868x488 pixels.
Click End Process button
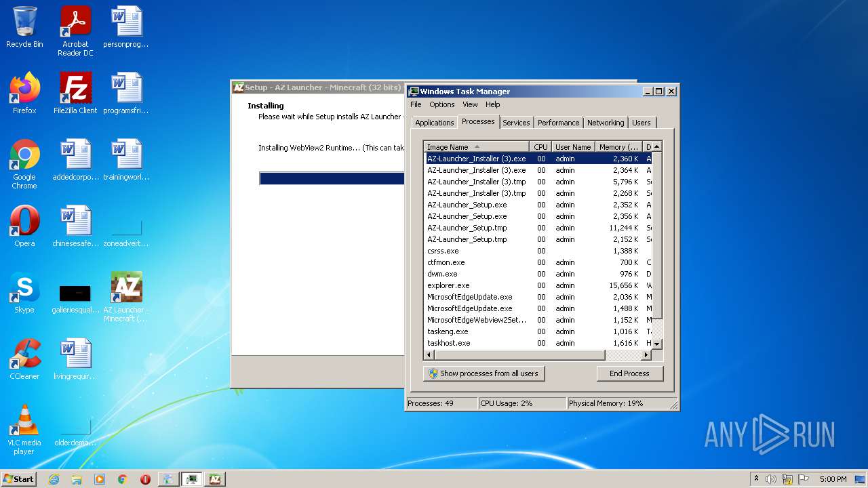pyautogui.click(x=630, y=373)
